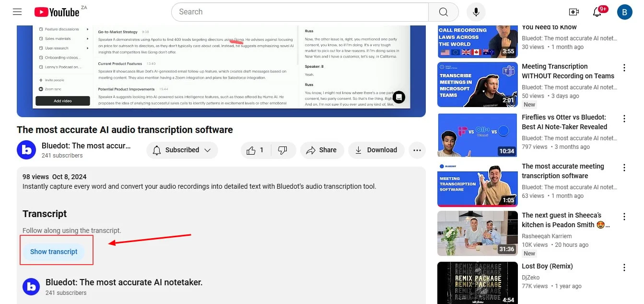The width and height of the screenshot is (644, 304).
Task: Click the Add video button inside the player
Action: coord(63,101)
